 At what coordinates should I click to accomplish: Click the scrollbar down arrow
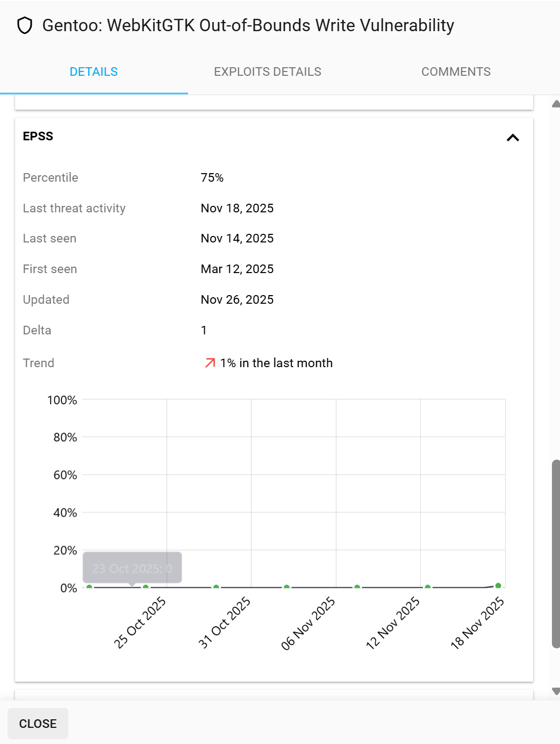point(556,691)
